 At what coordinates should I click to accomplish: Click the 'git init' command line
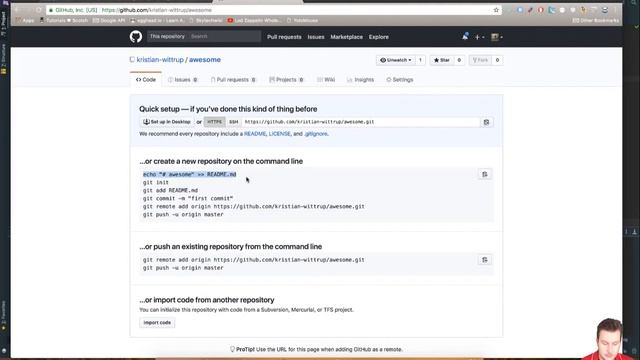click(156, 182)
